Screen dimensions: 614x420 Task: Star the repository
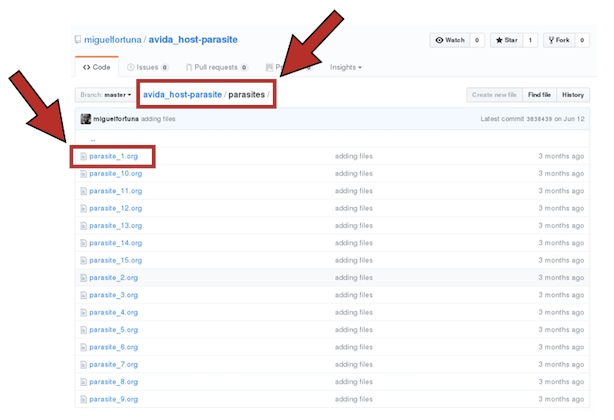point(507,40)
